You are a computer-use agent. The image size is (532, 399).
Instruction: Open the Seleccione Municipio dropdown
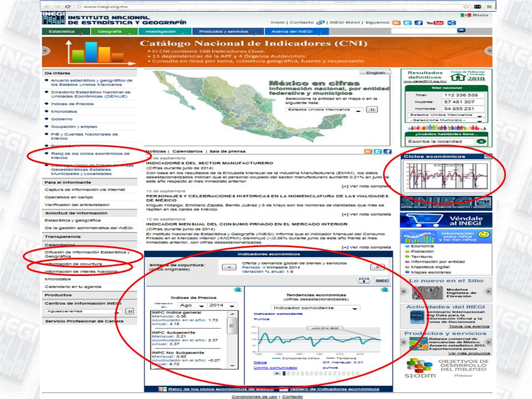tap(446, 120)
